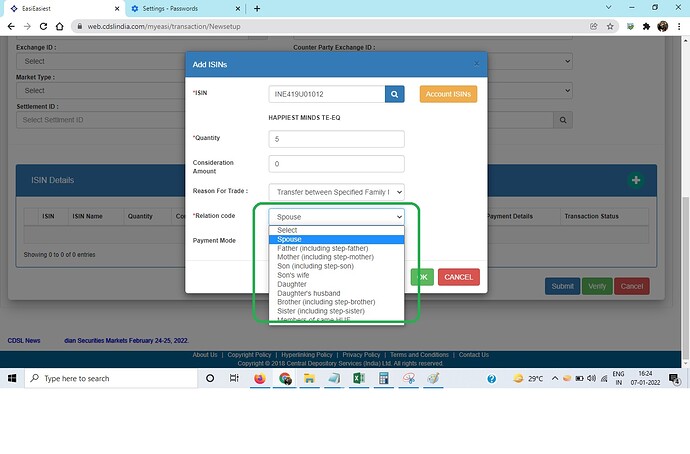Click the Quantity input field
This screenshot has width=690, height=454.
(x=336, y=139)
